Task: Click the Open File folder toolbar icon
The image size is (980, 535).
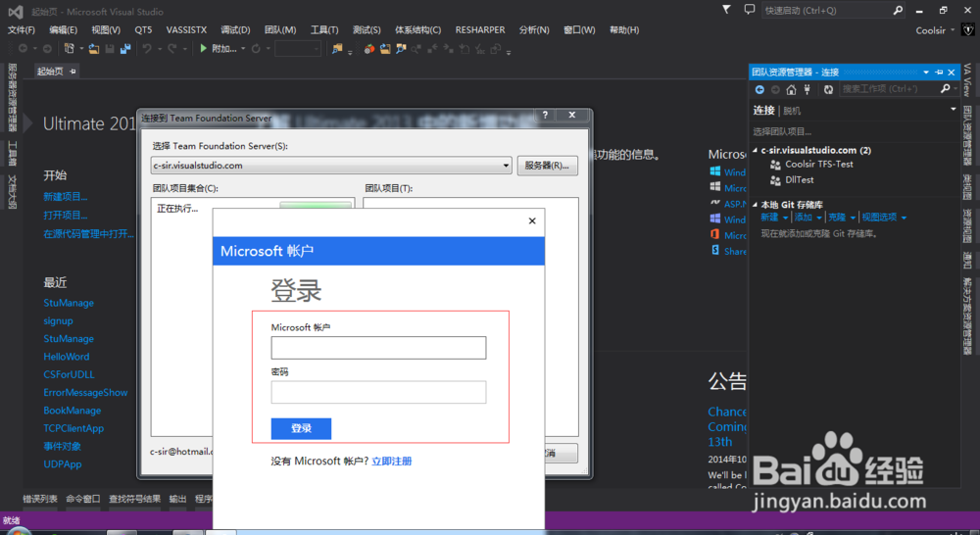Action: coord(94,48)
